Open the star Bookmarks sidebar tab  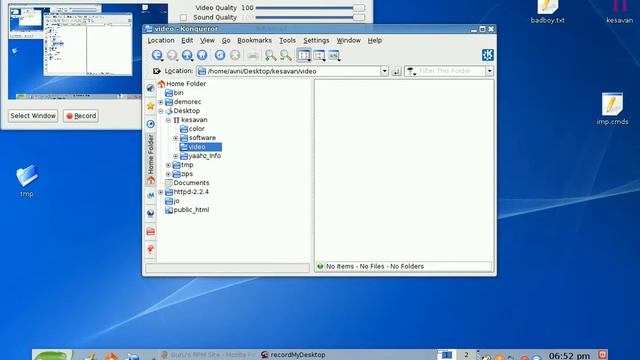[x=151, y=106]
